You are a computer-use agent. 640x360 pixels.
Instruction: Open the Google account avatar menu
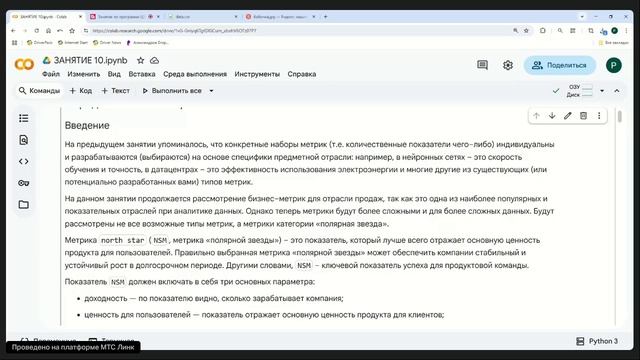(x=613, y=65)
